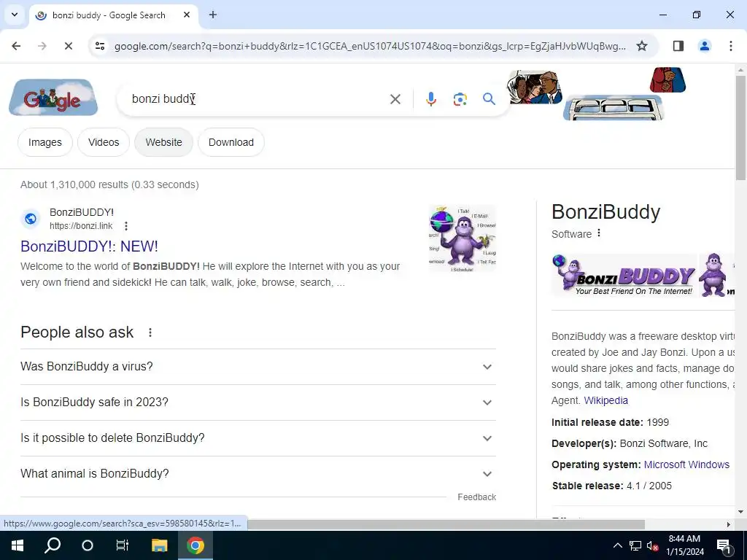Open Windows taskbar search
This screenshot has height=560, width=747.
(x=53, y=545)
